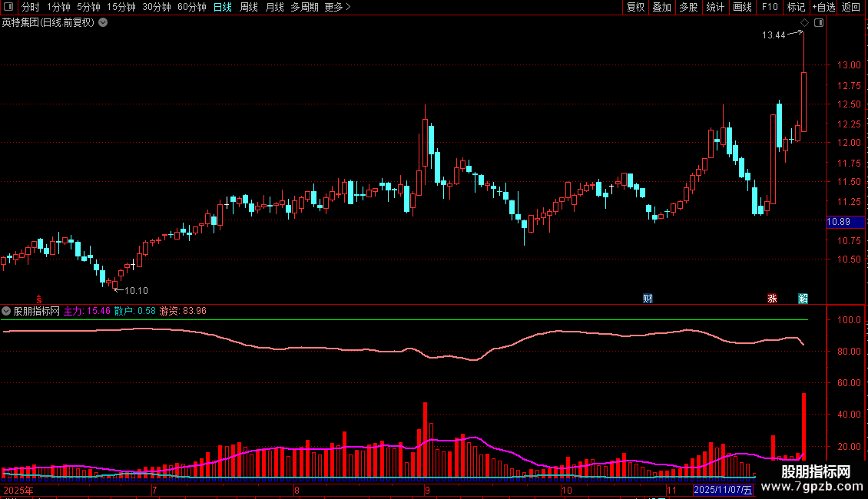Select the 60分钟 period tab
The width and height of the screenshot is (868, 499).
point(192,7)
